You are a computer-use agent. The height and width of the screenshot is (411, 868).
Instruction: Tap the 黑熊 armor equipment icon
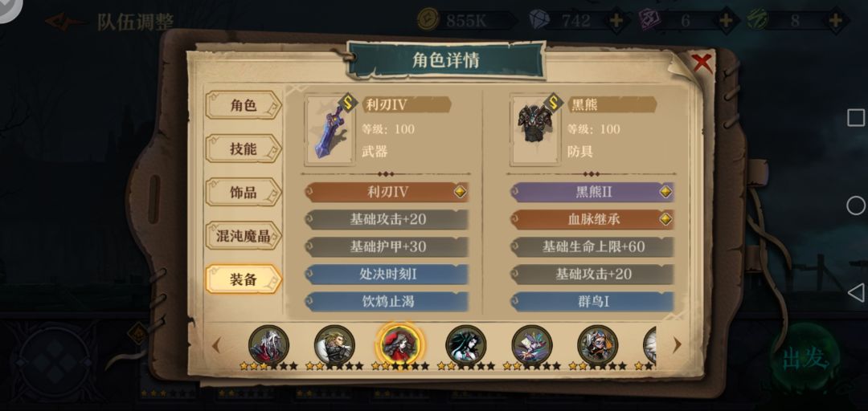pos(534,132)
